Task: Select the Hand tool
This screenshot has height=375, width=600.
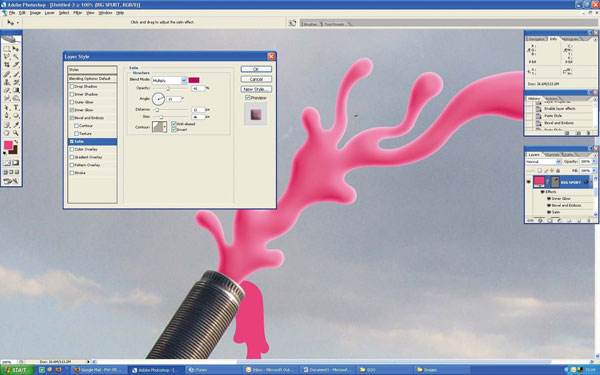Action: pyautogui.click(x=7, y=133)
